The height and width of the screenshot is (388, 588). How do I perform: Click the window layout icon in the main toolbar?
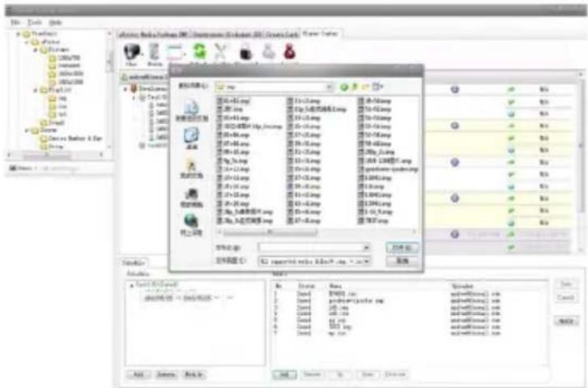coord(175,53)
